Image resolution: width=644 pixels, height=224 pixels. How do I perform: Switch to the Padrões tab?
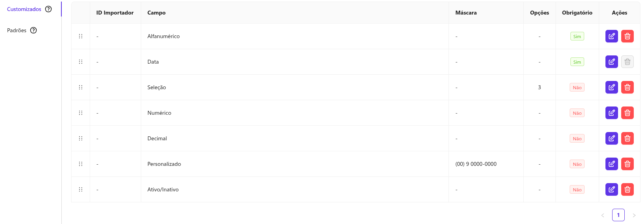17,30
